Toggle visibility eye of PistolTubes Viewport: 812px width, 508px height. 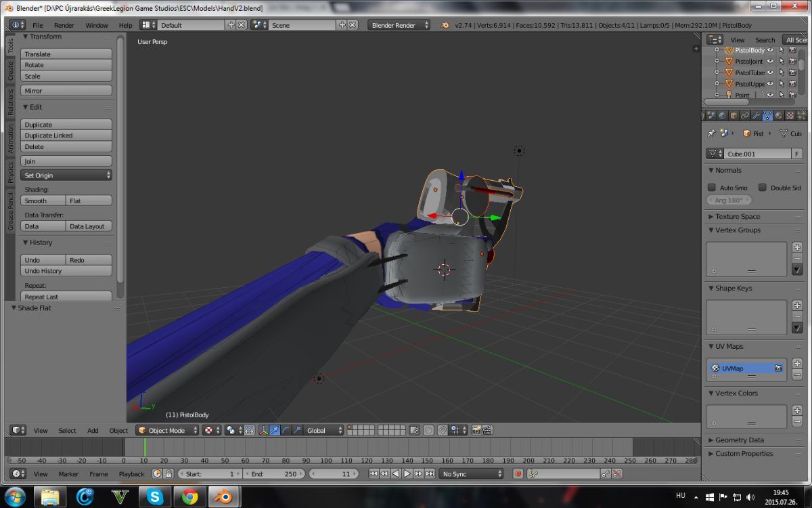[x=770, y=72]
